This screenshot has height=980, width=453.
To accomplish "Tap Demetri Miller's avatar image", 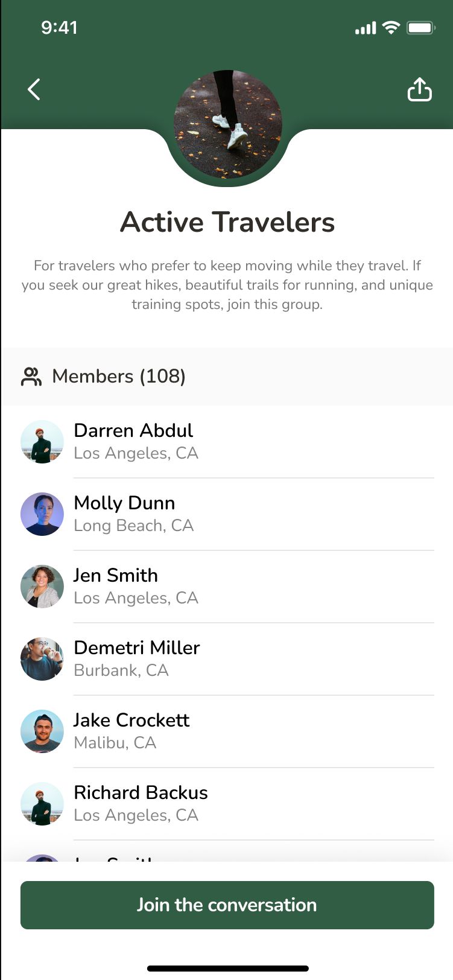I will tap(42, 659).
